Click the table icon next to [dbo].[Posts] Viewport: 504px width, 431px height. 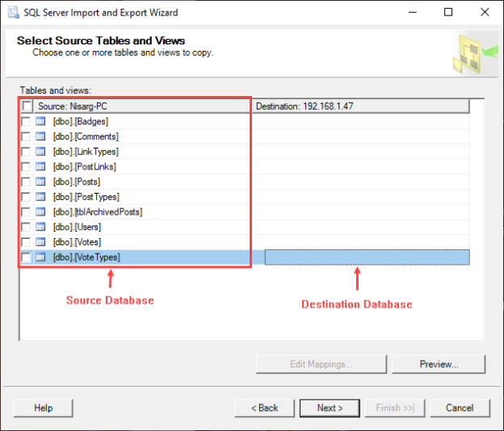tap(40, 182)
